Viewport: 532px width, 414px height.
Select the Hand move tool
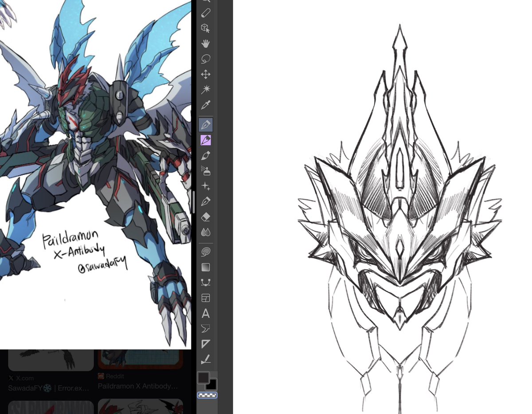pos(205,43)
